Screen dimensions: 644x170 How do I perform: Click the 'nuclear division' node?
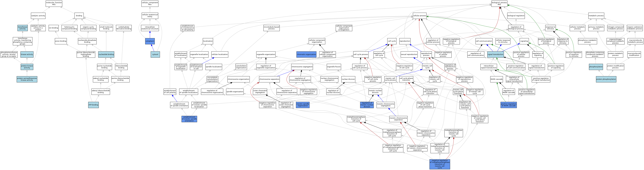348,79
